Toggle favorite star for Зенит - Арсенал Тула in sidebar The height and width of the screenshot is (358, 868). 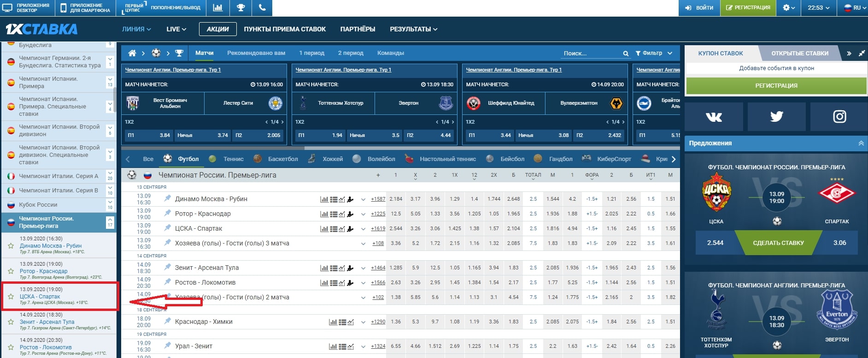(11, 322)
